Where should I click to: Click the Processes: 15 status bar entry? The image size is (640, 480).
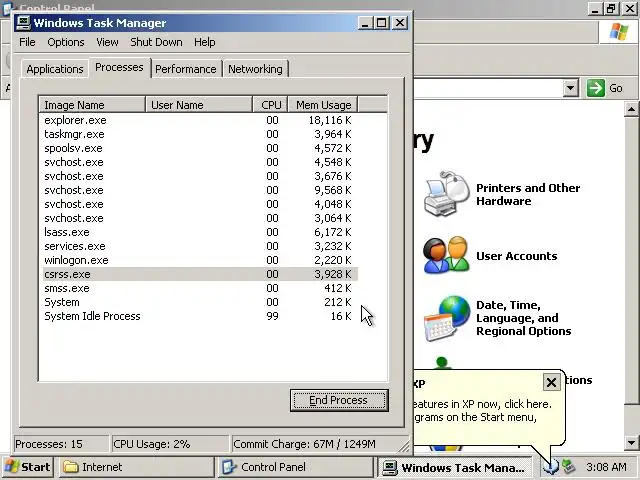(x=61, y=444)
